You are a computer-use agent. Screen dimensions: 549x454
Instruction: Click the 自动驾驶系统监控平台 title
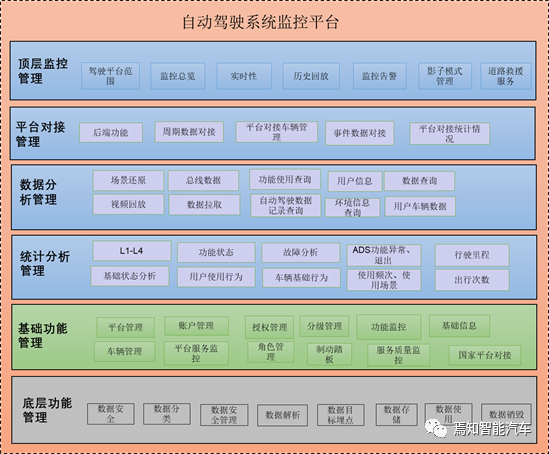point(260,22)
